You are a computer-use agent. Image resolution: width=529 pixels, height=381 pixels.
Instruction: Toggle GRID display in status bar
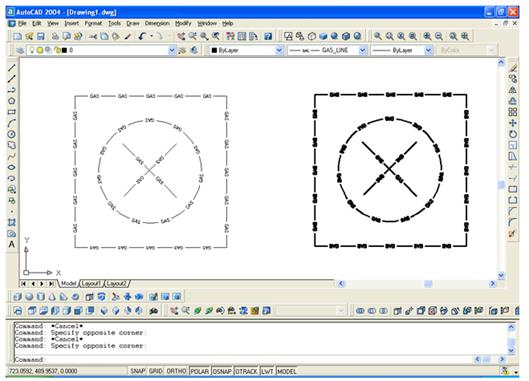(x=156, y=371)
